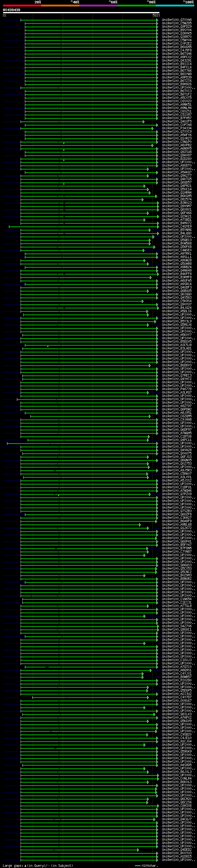The width and height of the screenshot is (197, 868).
Task: Open hit UniRef100_B6TVI3
Action: coord(177,91)
